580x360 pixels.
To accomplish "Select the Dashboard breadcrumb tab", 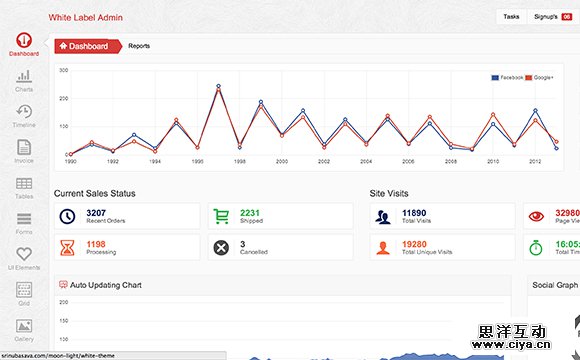I will tap(88, 46).
